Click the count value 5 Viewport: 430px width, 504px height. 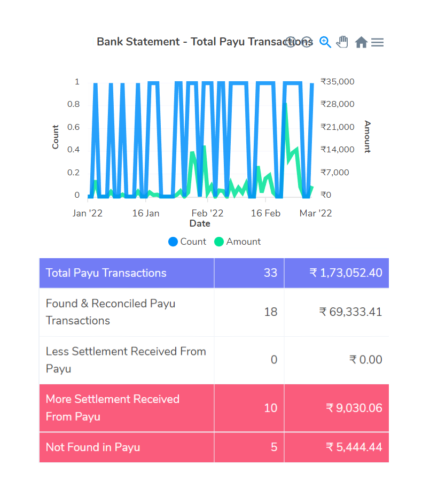274,447
